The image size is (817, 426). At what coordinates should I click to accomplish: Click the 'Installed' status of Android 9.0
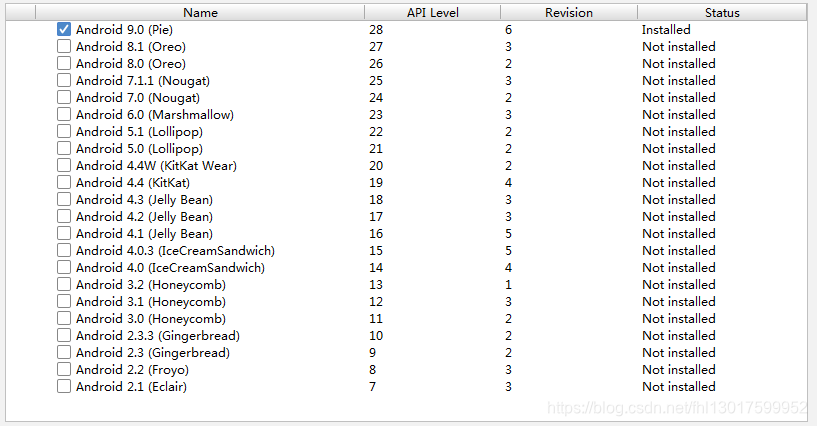pyautogui.click(x=666, y=30)
